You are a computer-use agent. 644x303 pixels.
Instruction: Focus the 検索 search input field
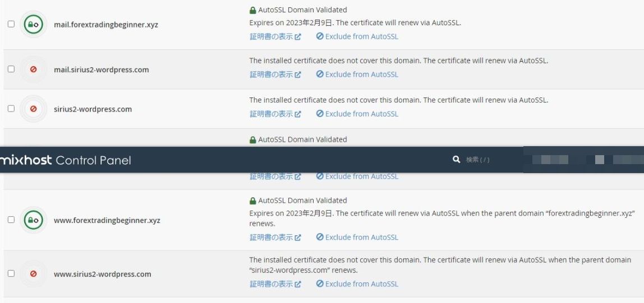(488, 160)
